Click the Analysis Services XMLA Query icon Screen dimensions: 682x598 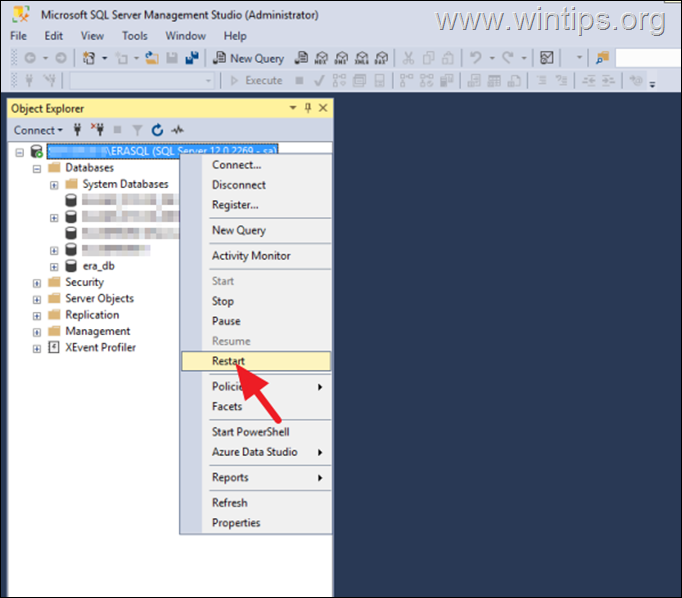click(x=361, y=58)
